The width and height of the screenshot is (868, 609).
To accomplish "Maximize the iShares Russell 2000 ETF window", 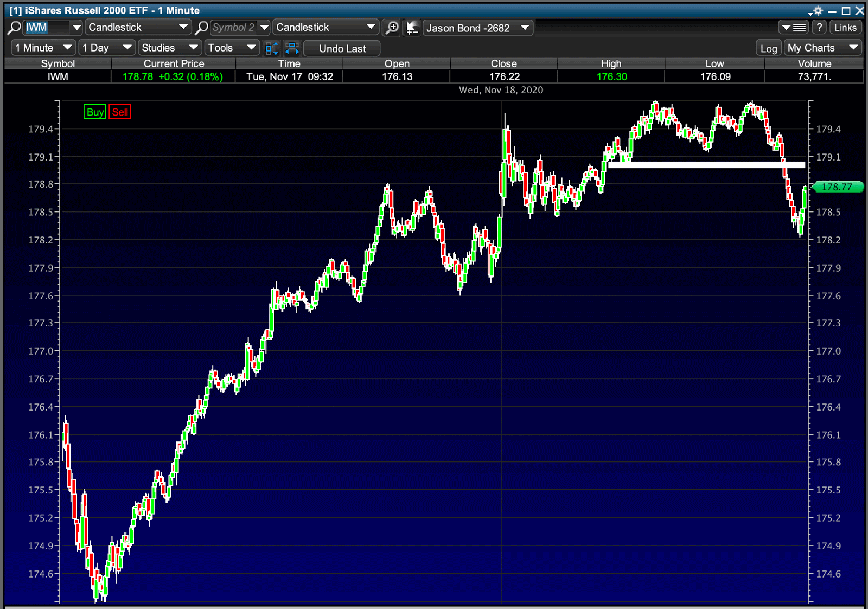I will tap(846, 11).
